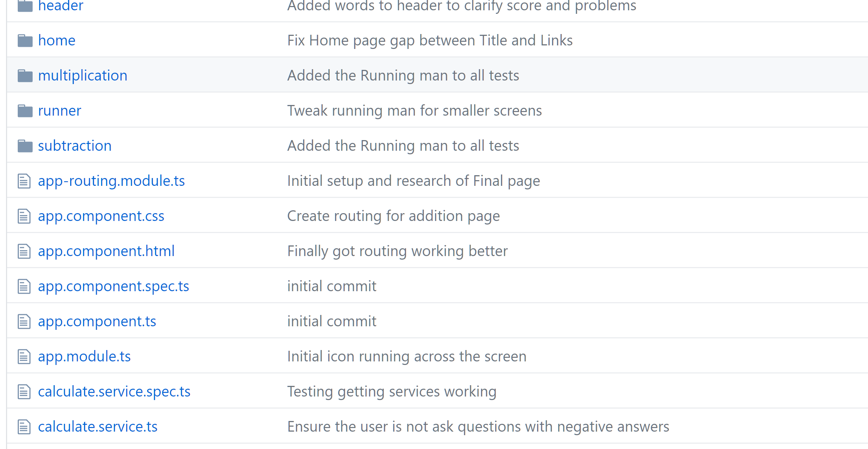View commit 'Fix Home page gap between Title and Links'

(x=430, y=40)
